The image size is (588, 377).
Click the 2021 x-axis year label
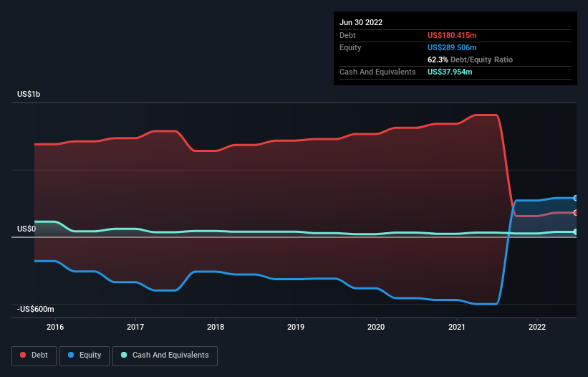pyautogui.click(x=457, y=327)
